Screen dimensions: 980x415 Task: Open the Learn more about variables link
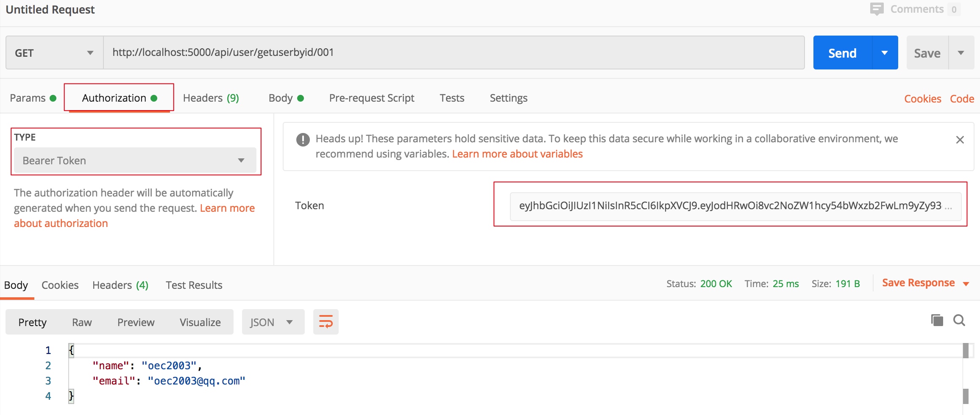[517, 154]
